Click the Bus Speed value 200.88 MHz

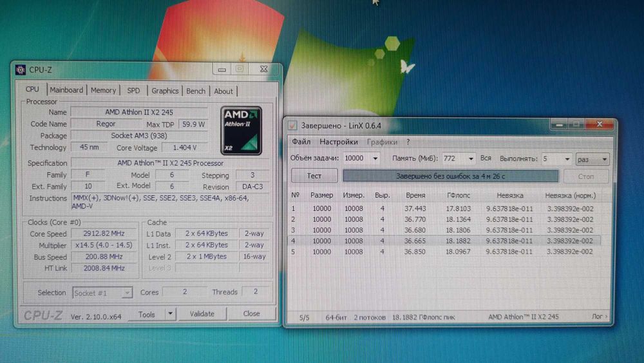104,257
